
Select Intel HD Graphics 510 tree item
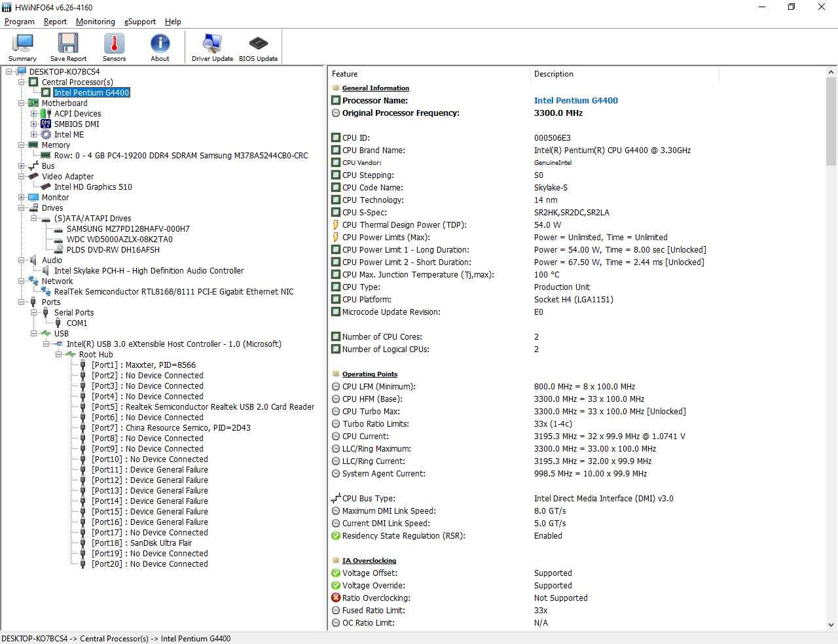click(x=93, y=187)
